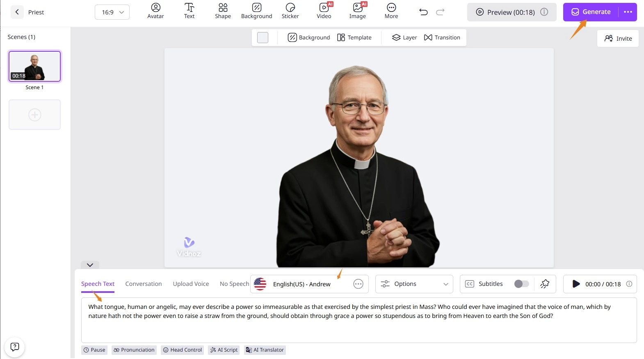Open the Generate more options ellipsis

click(x=628, y=12)
